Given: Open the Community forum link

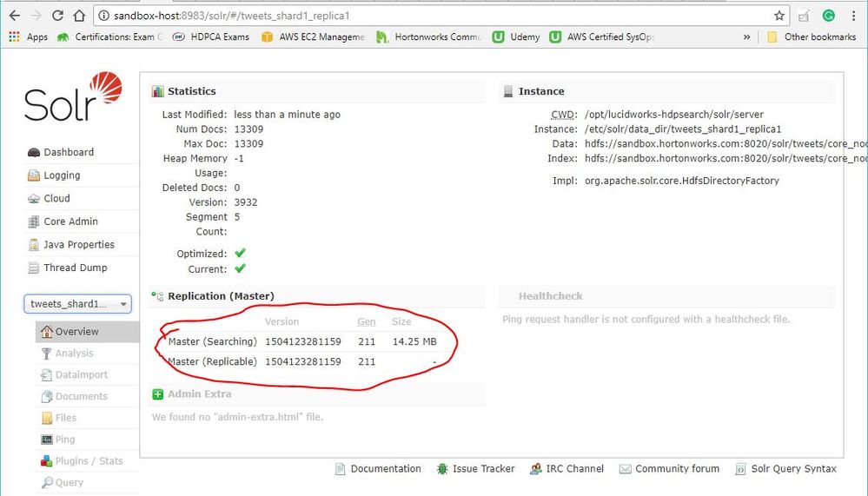Looking at the screenshot, I should coord(677,469).
